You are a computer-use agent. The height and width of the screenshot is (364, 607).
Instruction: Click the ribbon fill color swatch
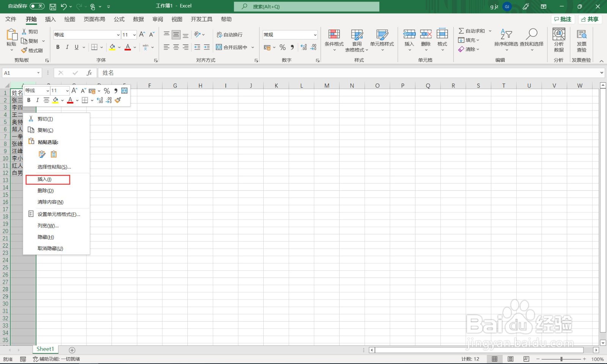coord(112,47)
